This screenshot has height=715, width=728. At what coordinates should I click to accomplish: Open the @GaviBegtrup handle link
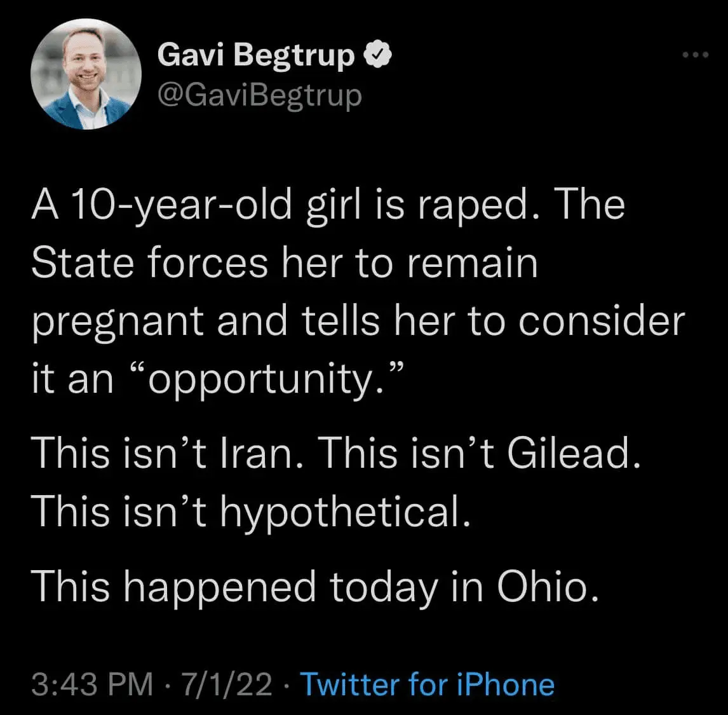259,95
